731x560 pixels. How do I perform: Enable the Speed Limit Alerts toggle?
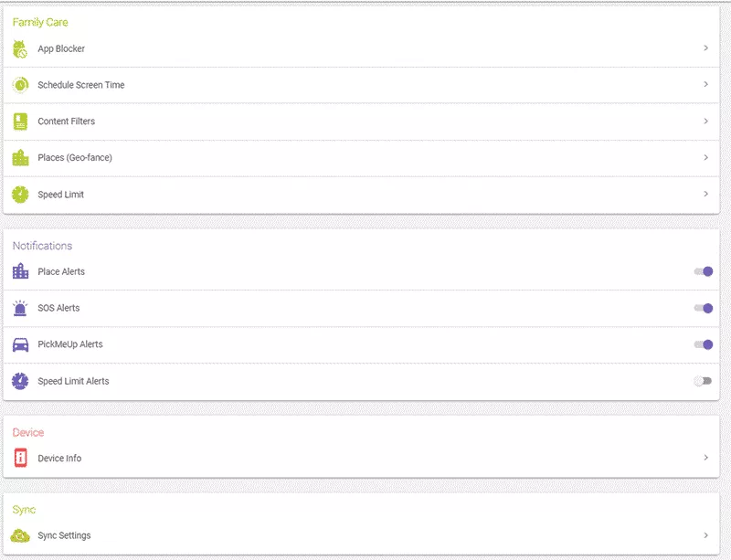tap(704, 381)
